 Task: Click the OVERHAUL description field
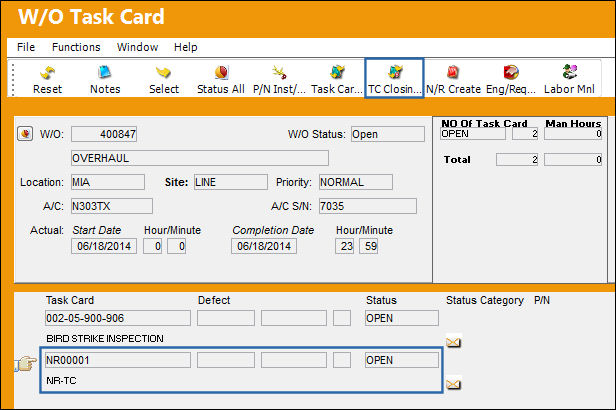point(200,158)
